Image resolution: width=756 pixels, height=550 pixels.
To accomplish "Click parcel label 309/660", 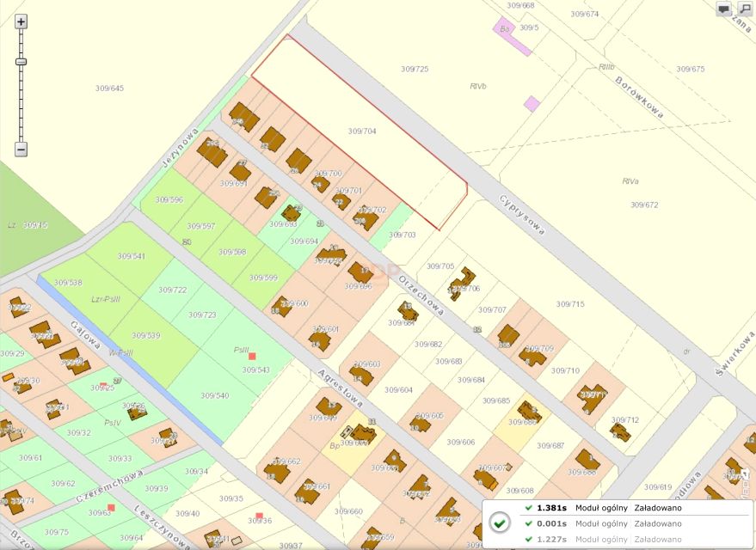I will click(x=348, y=511).
